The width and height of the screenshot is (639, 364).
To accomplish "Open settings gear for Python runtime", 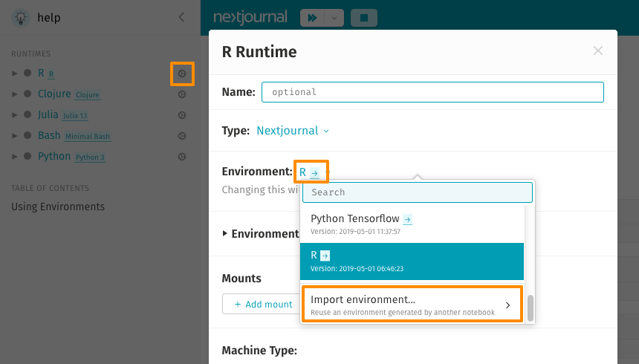I will [x=182, y=157].
